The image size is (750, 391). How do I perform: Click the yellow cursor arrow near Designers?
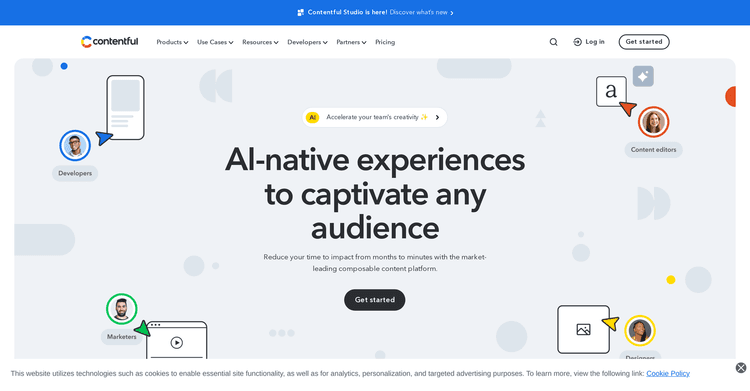click(x=611, y=323)
